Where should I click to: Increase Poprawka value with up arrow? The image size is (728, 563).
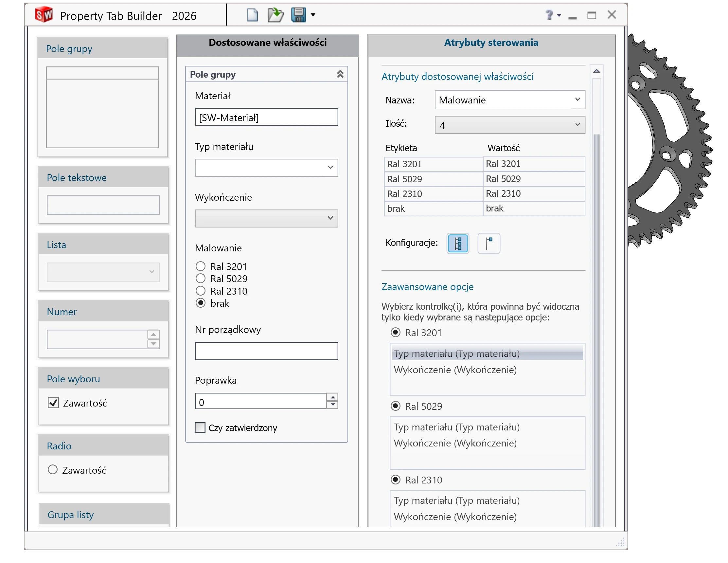(x=332, y=397)
